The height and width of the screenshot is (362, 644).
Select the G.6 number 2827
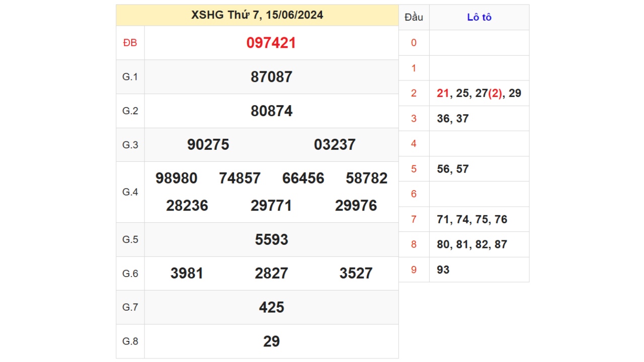(271, 274)
